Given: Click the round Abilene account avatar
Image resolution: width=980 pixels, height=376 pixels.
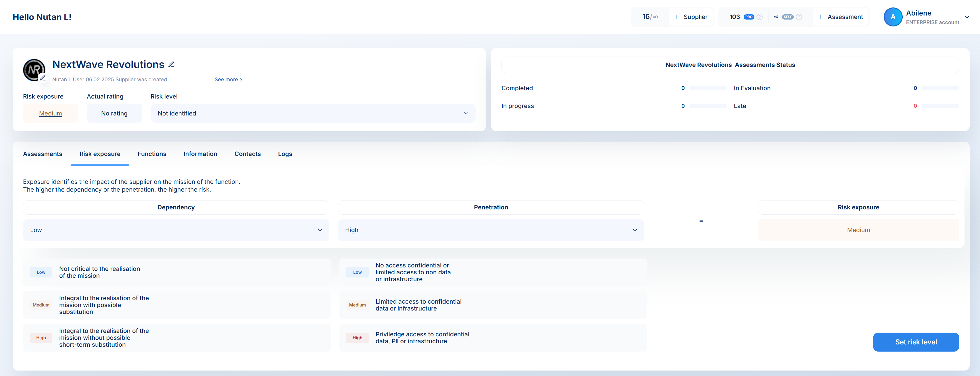Looking at the screenshot, I should tap(893, 17).
